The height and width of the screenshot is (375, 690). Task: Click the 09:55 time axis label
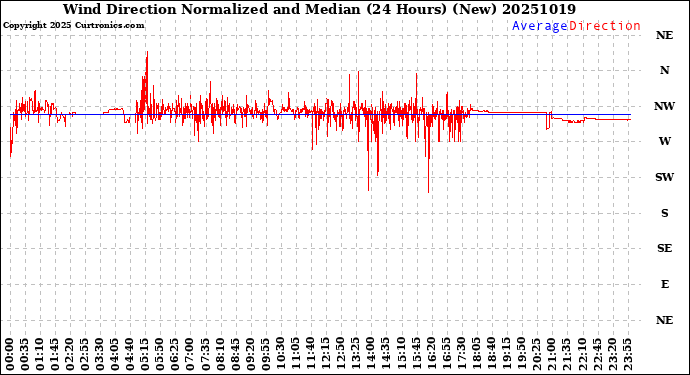[266, 355]
